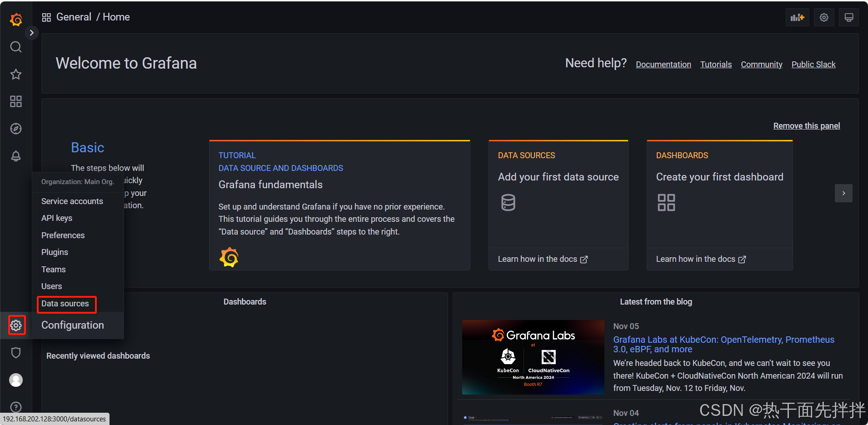868x425 pixels.
Task: Advance setup cards with right arrow
Action: (x=843, y=193)
